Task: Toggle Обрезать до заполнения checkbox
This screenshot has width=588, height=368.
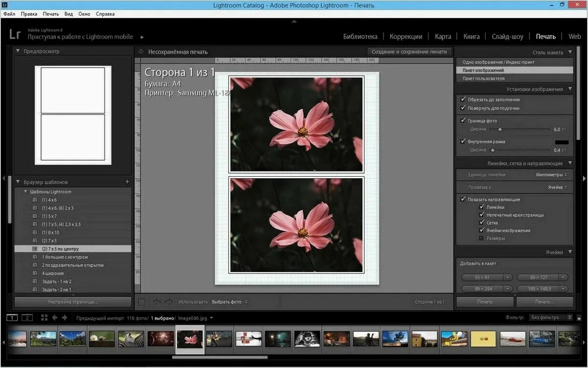Action: pos(463,99)
